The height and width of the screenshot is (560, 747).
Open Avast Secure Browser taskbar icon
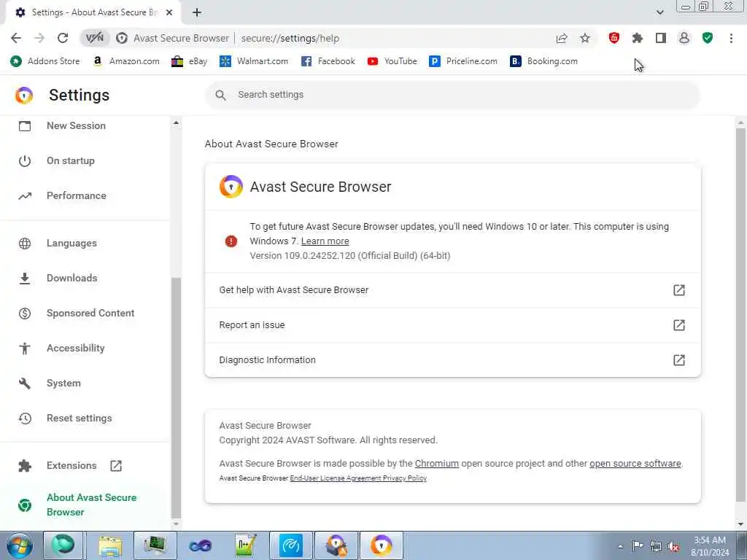(381, 545)
